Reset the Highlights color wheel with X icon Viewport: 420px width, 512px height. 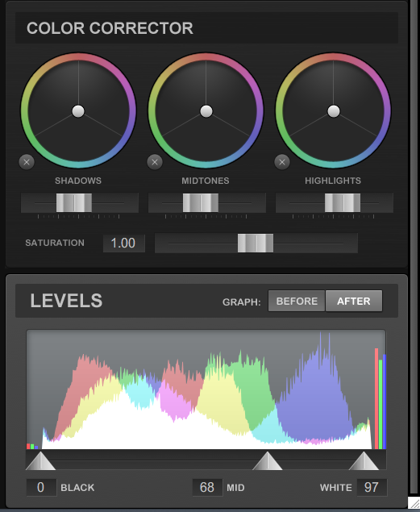click(x=282, y=162)
